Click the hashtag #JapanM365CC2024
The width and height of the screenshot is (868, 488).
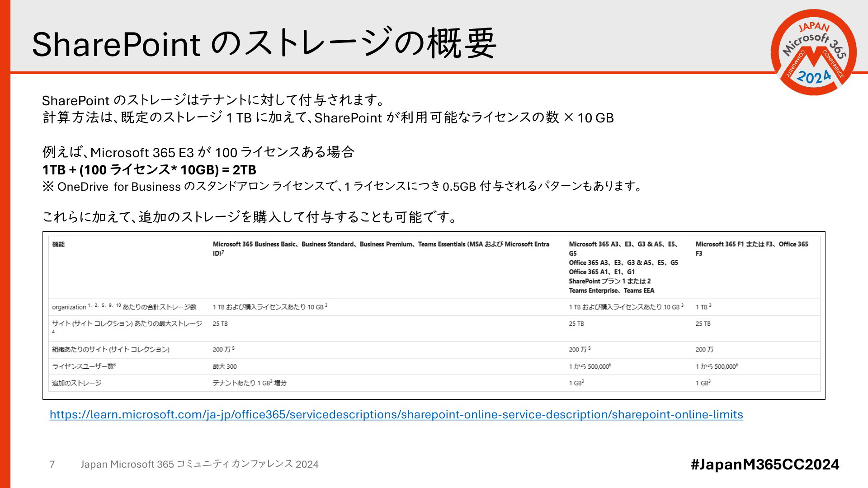coord(765,465)
